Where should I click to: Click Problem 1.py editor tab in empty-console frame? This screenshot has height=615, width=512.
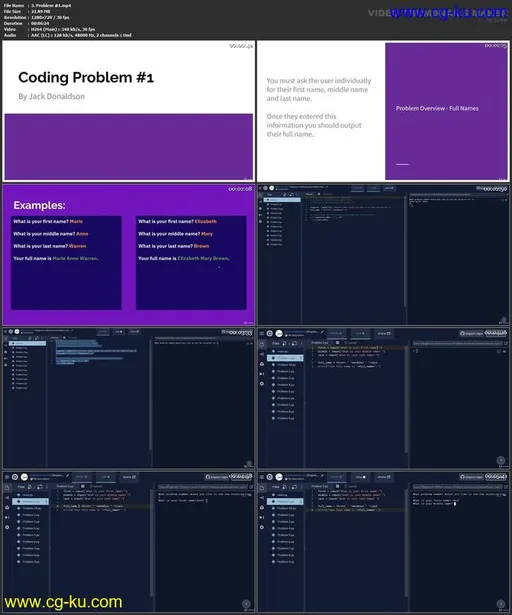(x=322, y=343)
